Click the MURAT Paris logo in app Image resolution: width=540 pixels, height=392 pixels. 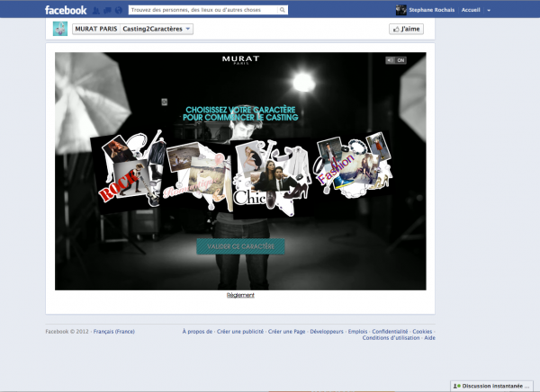click(240, 60)
